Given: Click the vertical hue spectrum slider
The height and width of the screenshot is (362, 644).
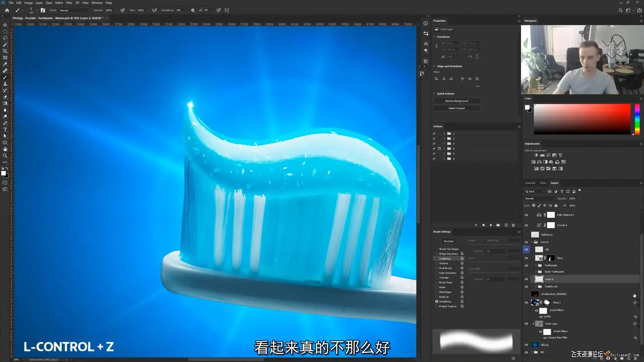Looking at the screenshot, I should (637, 119).
